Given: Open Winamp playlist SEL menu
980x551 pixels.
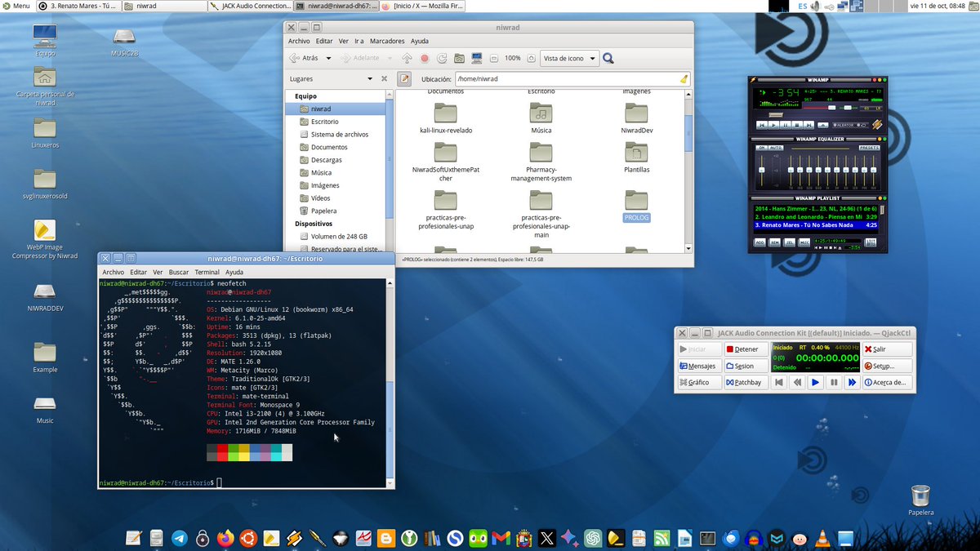Looking at the screenshot, I should (x=789, y=242).
